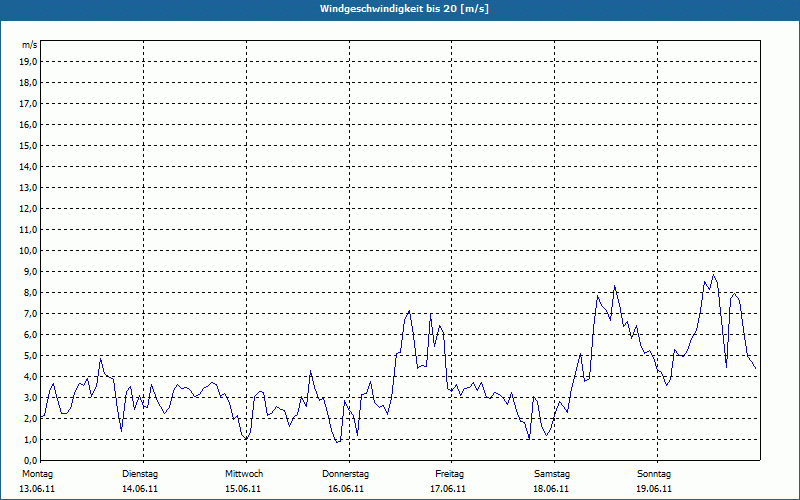Click the 4,0 y-axis label
Screen dimensions: 800x500
[30, 377]
